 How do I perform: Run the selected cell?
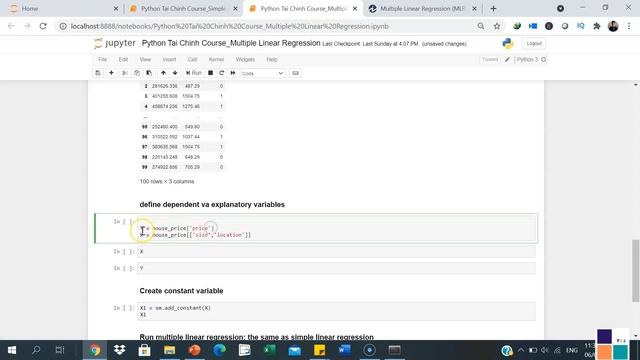point(193,73)
